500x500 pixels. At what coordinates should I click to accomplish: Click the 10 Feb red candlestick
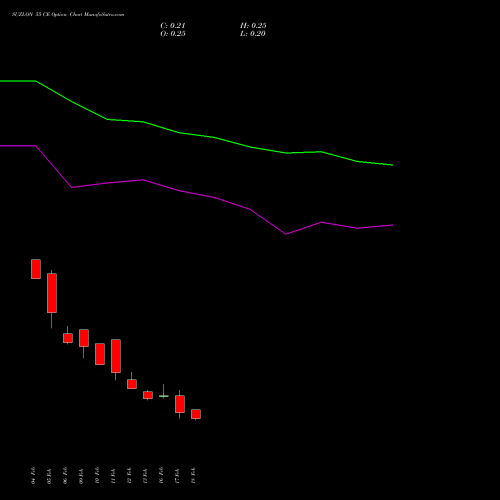[100, 354]
